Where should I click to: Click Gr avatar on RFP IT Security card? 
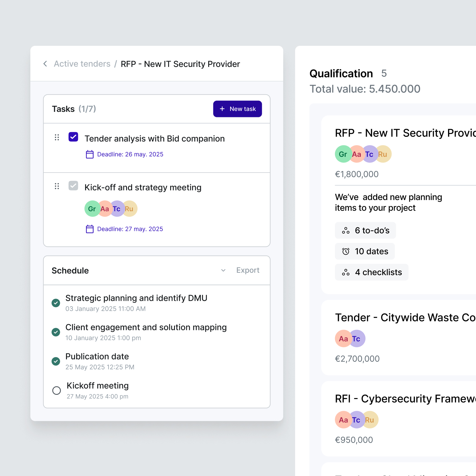(343, 154)
